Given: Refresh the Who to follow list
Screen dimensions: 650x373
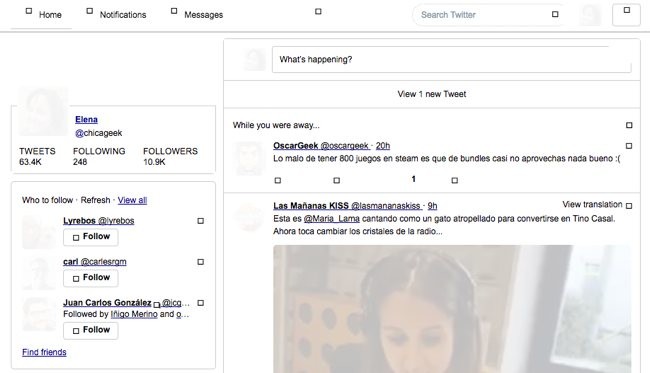Looking at the screenshot, I should (95, 200).
